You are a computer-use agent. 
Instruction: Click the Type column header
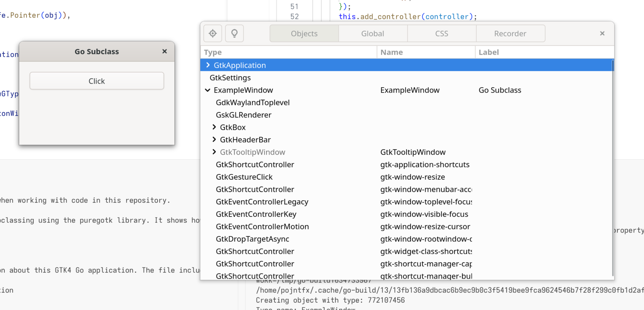213,52
